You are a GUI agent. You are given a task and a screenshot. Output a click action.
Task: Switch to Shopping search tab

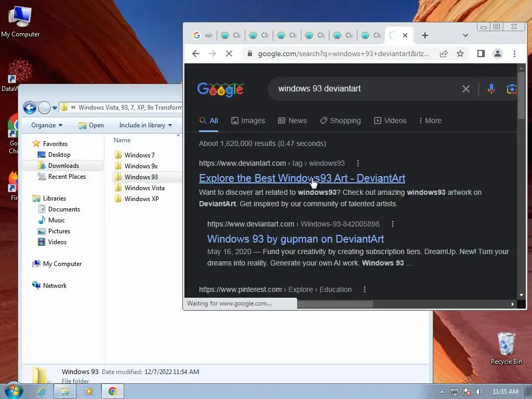340,121
